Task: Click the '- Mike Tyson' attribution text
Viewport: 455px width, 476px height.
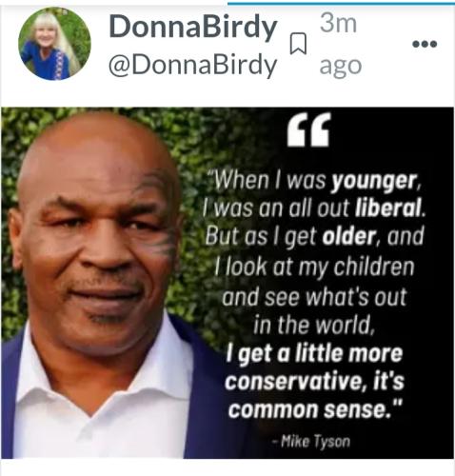Action: (311, 441)
